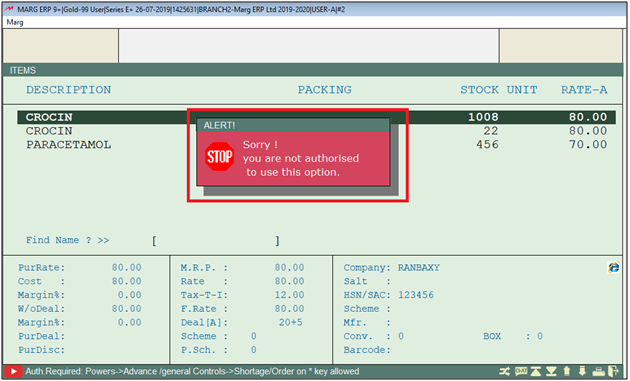630x381 pixels.
Task: Click the PACKING column header
Action: 325,90
